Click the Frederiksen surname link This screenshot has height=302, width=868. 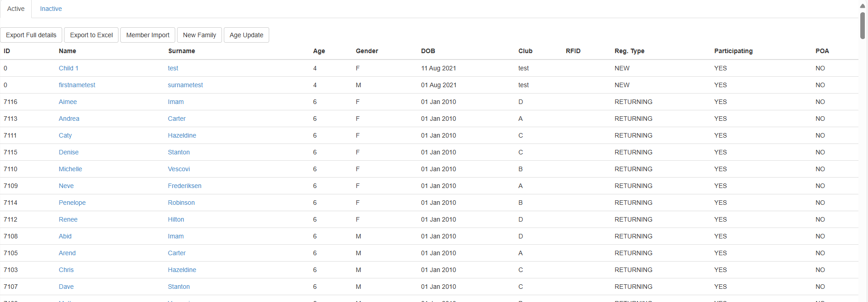pyautogui.click(x=184, y=186)
